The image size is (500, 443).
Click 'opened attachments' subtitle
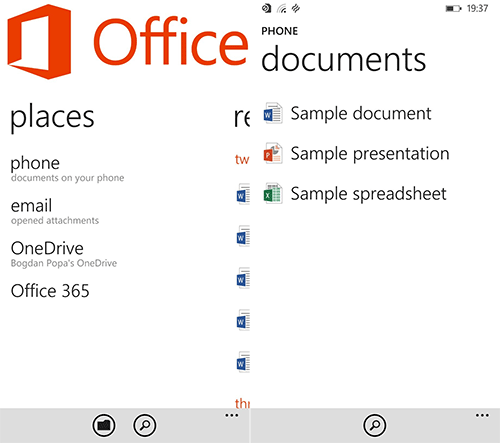[x=55, y=221]
